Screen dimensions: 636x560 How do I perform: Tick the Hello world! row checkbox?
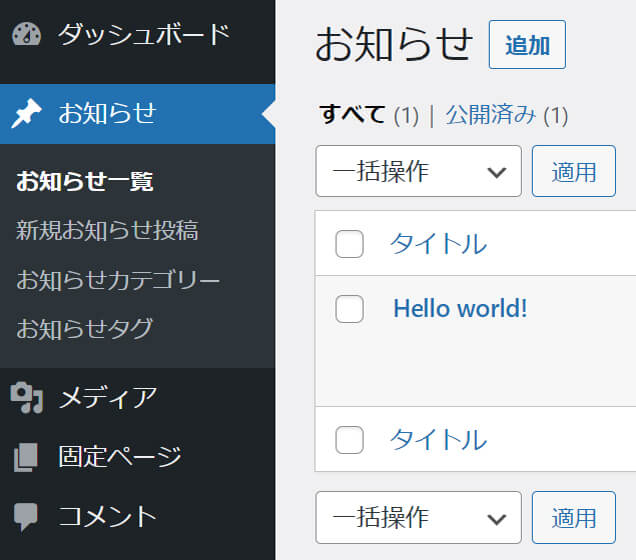(349, 309)
